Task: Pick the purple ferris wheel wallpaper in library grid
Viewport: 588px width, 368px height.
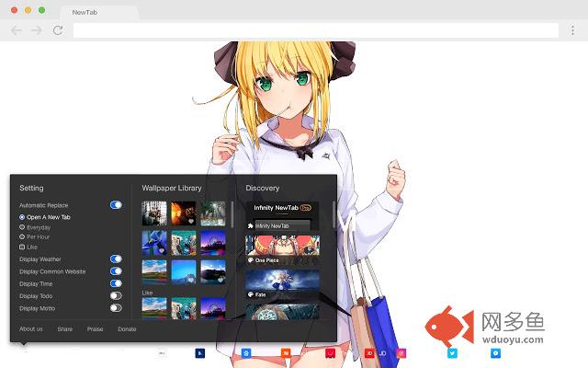Action: (x=213, y=243)
